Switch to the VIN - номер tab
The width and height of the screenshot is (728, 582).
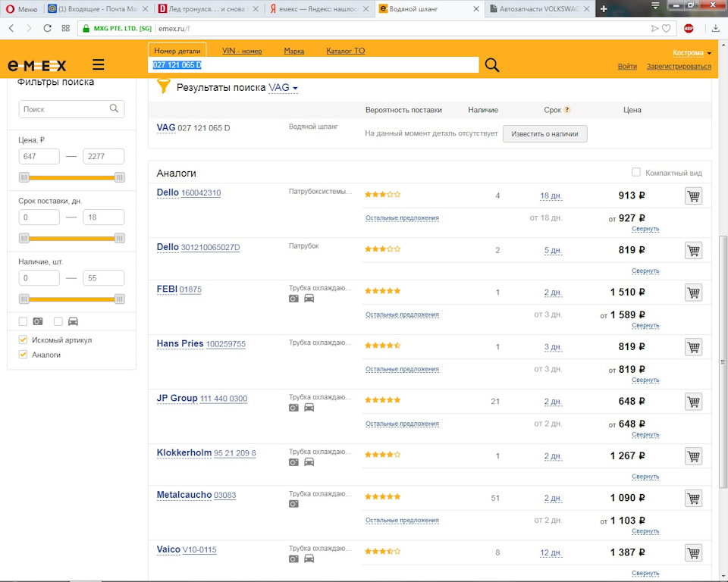point(242,51)
